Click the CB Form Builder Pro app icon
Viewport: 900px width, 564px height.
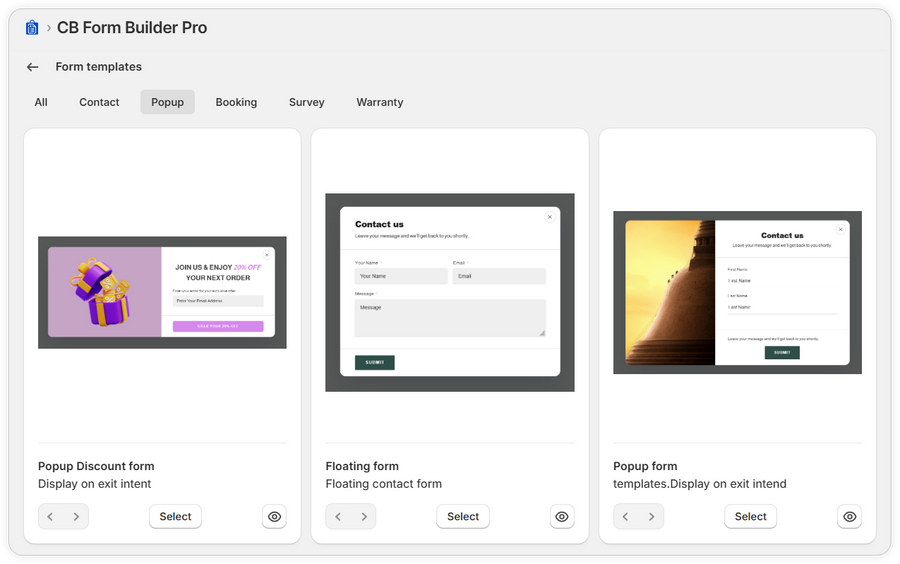click(32, 28)
